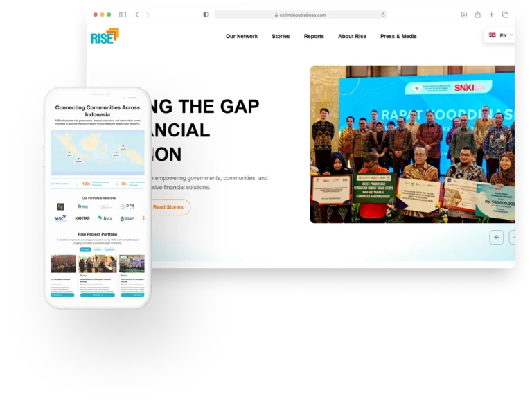Open the Our Network menu item
532x406 pixels.
[242, 36]
